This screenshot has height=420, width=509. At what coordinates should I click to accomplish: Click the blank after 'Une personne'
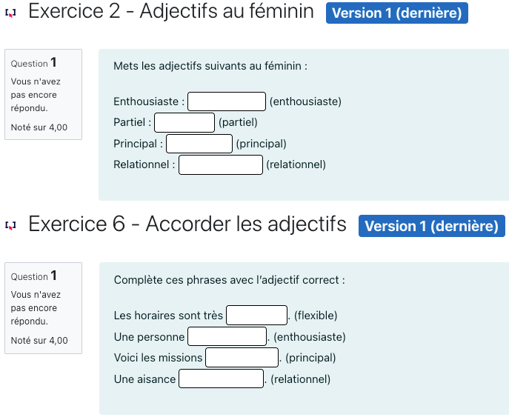(227, 337)
